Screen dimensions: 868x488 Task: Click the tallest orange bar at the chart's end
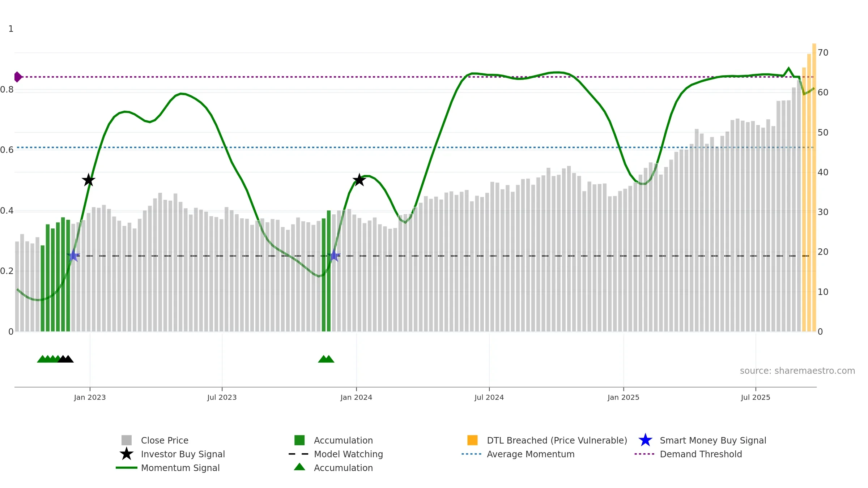(814, 187)
